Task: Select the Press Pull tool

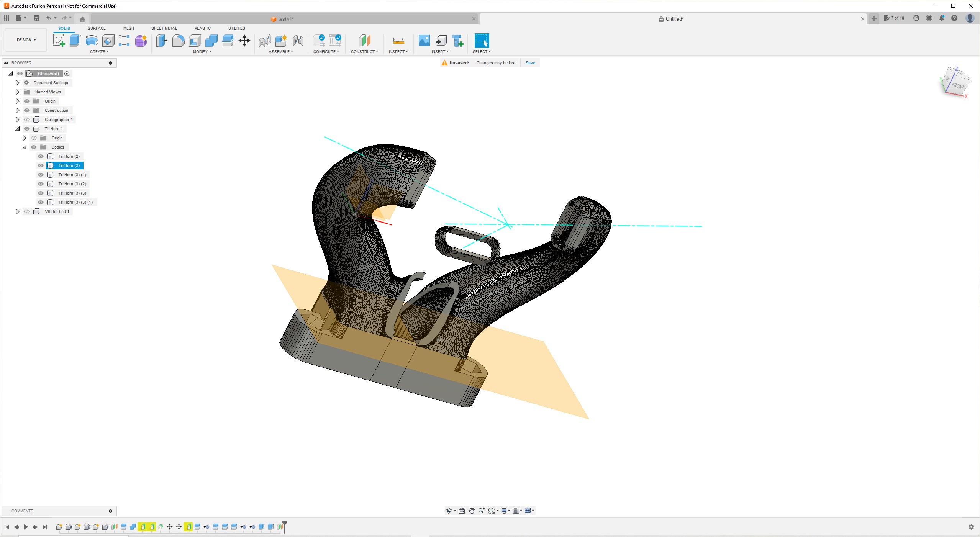Action: point(162,41)
